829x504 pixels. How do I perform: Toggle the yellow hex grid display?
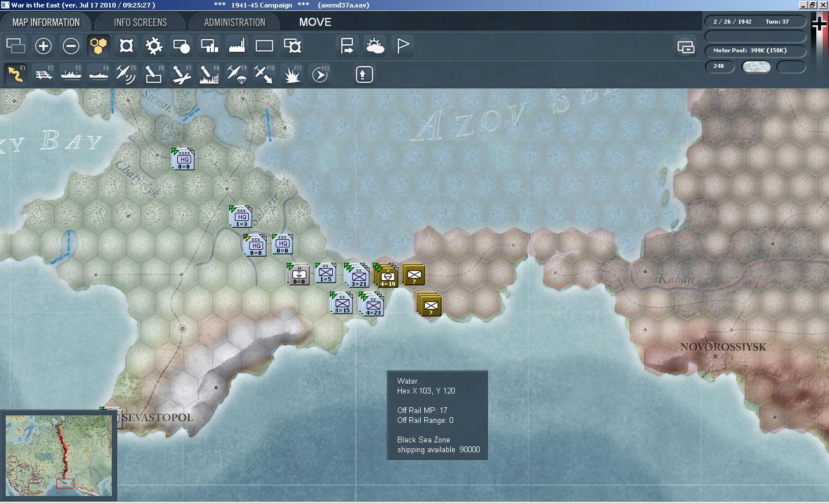[x=98, y=45]
